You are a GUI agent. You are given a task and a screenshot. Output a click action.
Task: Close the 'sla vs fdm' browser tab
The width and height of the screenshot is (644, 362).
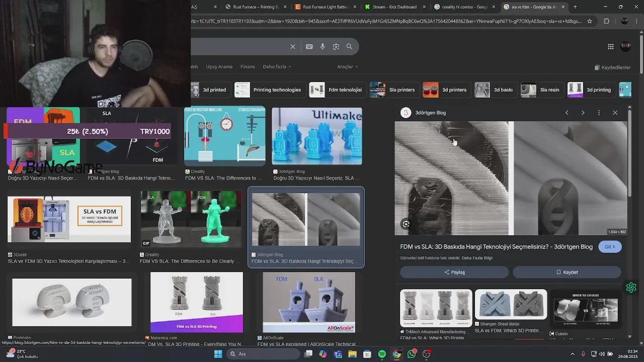point(563,7)
